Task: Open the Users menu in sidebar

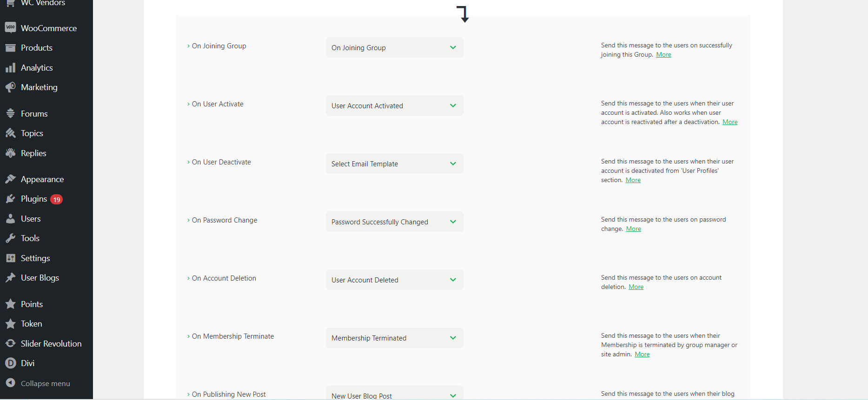Action: (x=31, y=219)
